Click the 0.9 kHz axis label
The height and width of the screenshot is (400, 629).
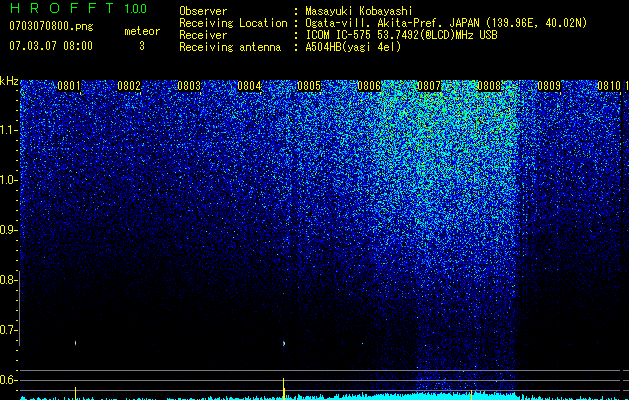[x=7, y=230]
